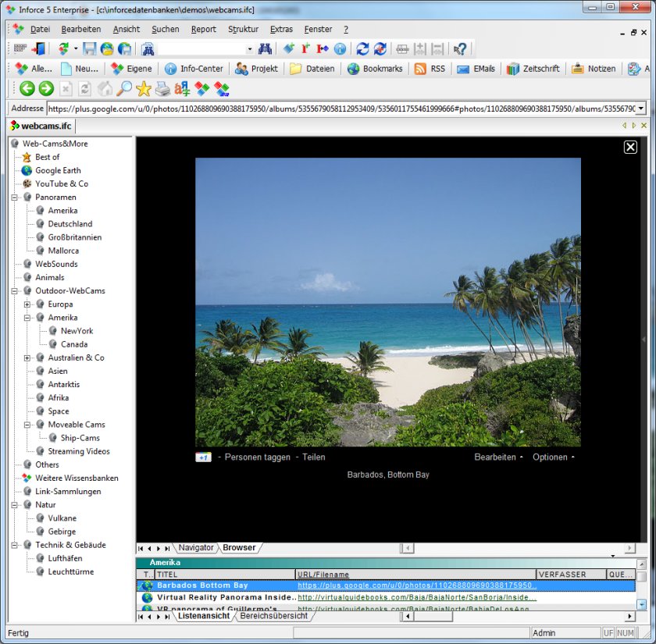The image size is (656, 644).
Task: Close the photo viewer with X button
Action: (630, 147)
